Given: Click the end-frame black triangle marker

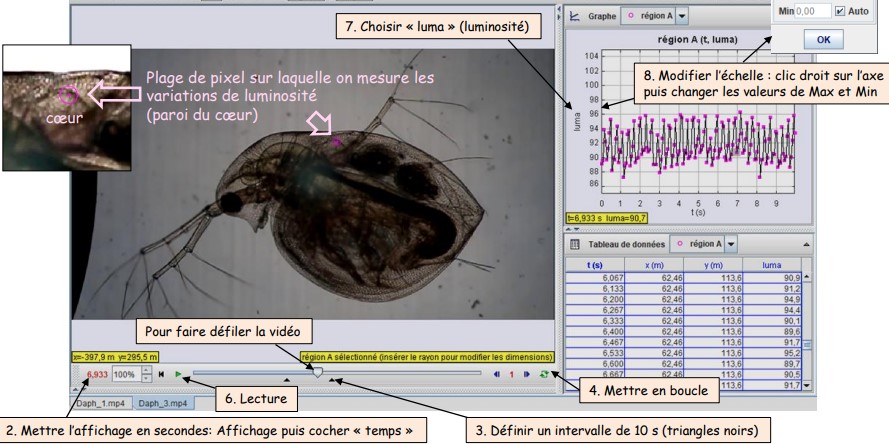Looking at the screenshot, I should pyautogui.click(x=332, y=381).
